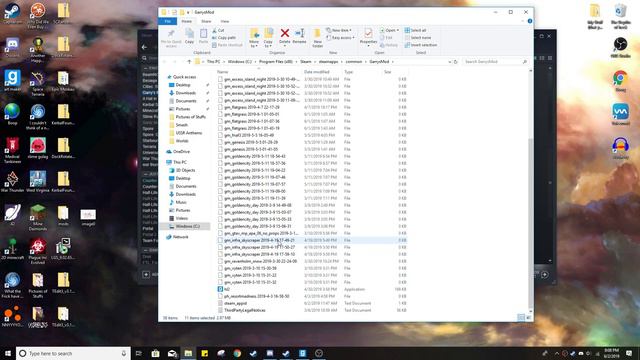This screenshot has width=640, height=360.
Task: Click the Pin to Quick access icon
Action: [171, 34]
